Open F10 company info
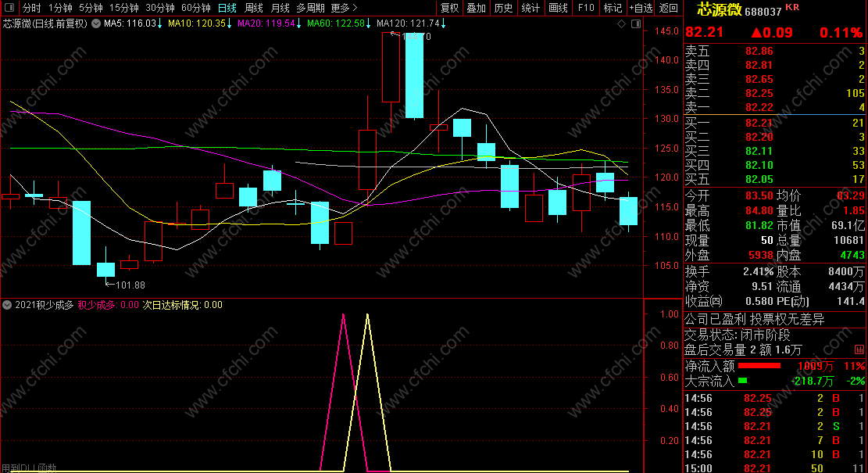 pos(586,8)
